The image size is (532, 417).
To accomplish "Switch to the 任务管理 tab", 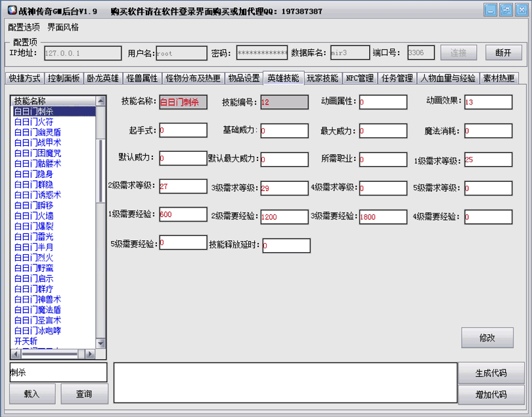I will pos(397,78).
